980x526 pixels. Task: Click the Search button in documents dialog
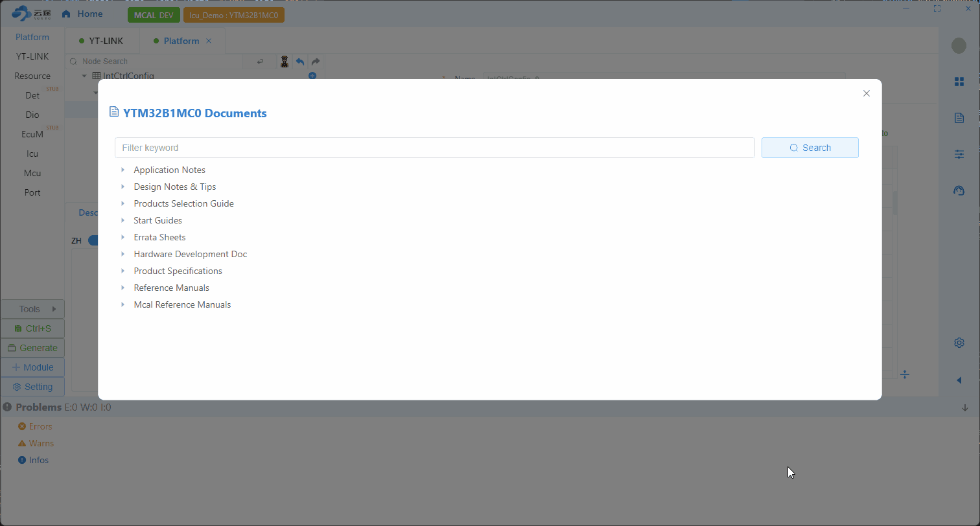810,148
